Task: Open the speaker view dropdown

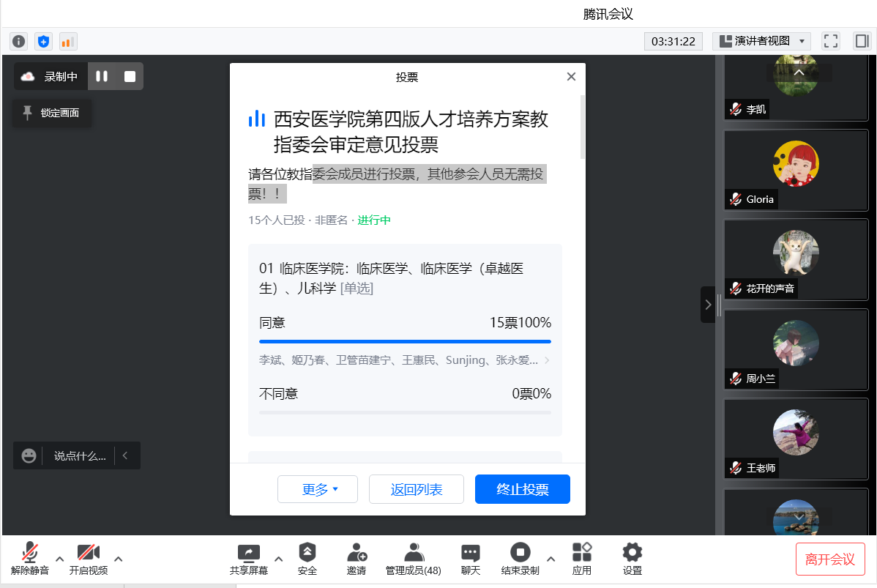Action: click(761, 41)
